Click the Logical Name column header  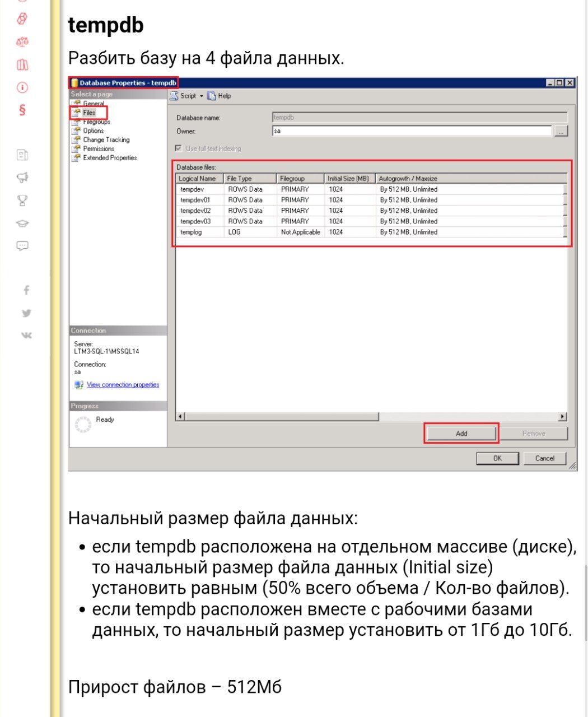pyautogui.click(x=200, y=179)
